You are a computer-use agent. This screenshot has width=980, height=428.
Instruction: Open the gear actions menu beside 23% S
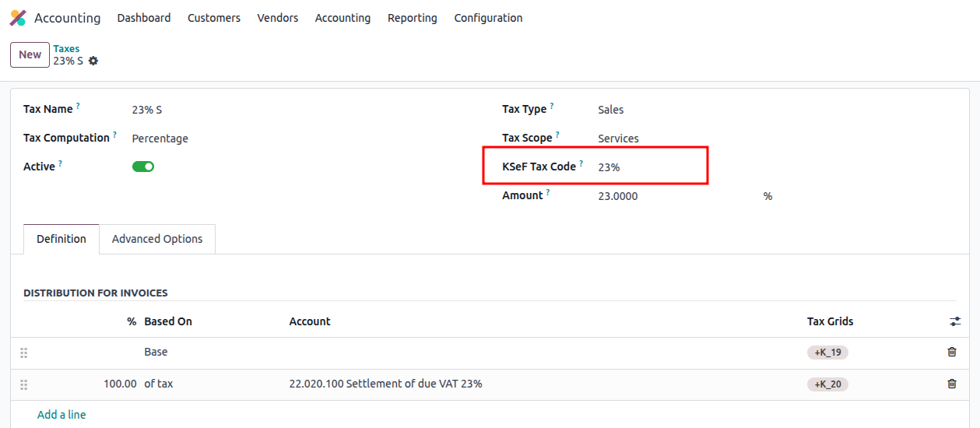click(x=93, y=61)
